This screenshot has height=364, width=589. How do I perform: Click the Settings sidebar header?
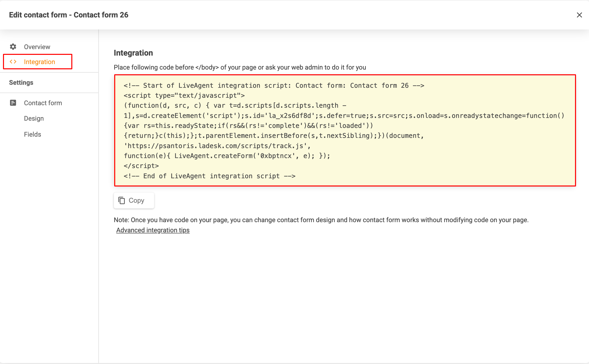[x=21, y=83]
